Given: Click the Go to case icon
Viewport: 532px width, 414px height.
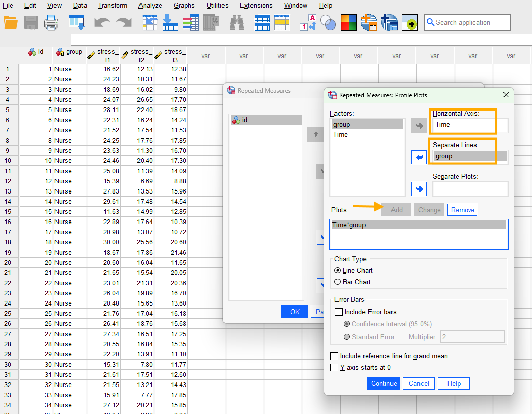Looking at the screenshot, I should [150, 23].
